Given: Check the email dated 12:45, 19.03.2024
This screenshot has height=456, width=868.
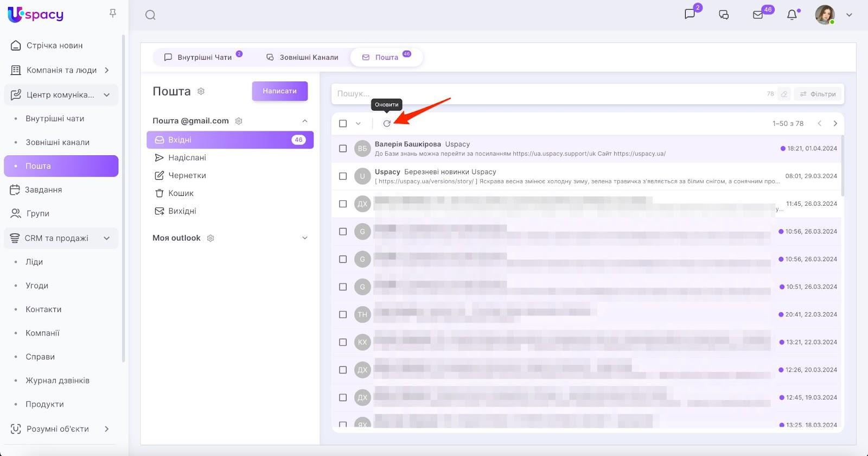Looking at the screenshot, I should coord(343,398).
